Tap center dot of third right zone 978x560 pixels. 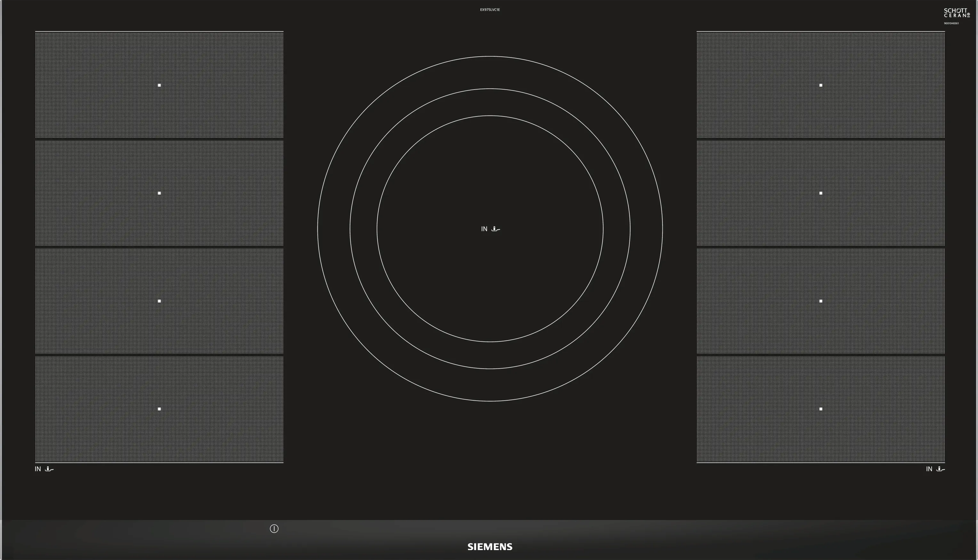821,301
